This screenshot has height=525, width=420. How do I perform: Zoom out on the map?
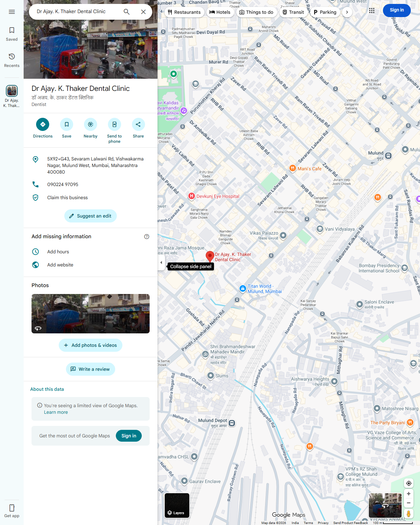409,503
